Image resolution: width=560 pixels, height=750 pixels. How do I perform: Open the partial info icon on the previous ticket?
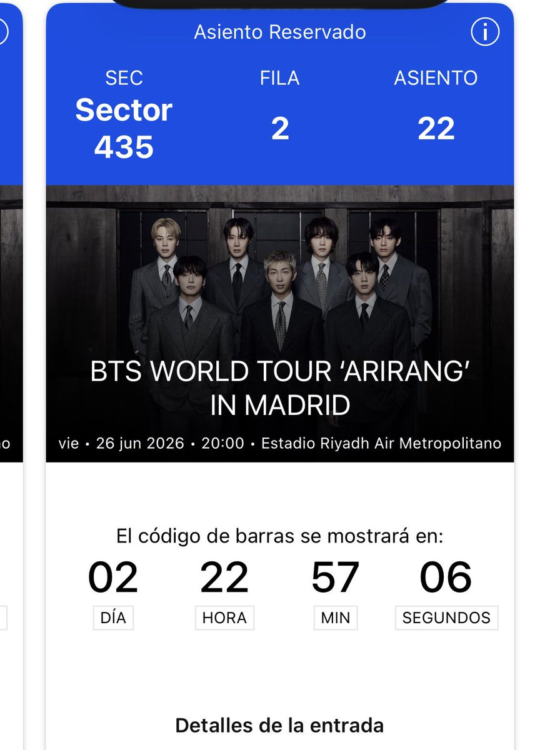(4, 32)
